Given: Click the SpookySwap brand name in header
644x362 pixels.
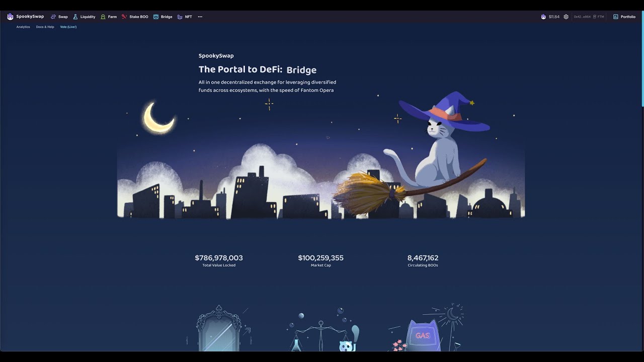Looking at the screenshot, I should coord(30,17).
